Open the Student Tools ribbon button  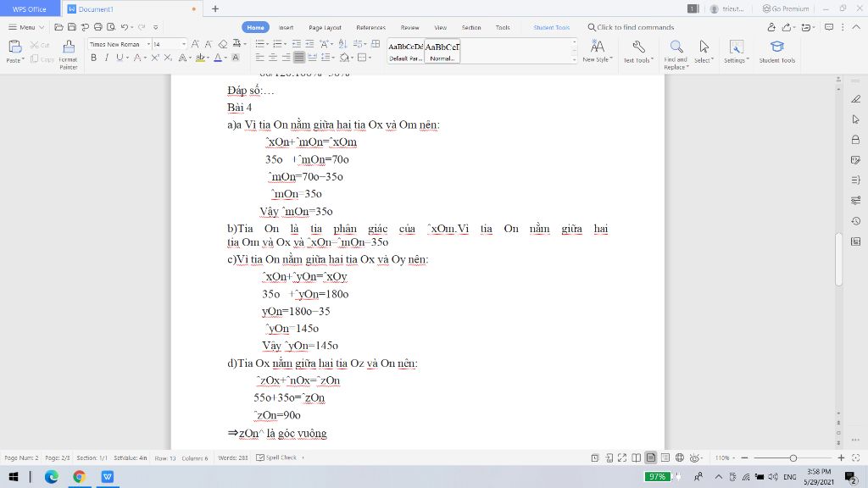click(x=776, y=52)
